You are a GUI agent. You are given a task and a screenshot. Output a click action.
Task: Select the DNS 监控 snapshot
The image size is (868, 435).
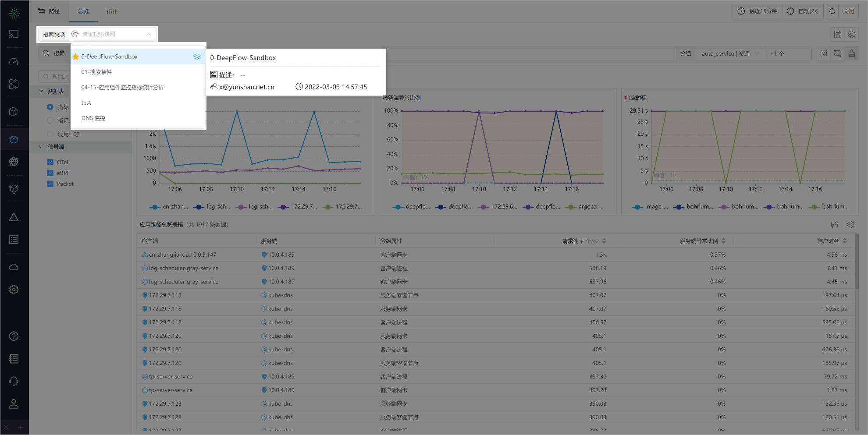(x=93, y=118)
